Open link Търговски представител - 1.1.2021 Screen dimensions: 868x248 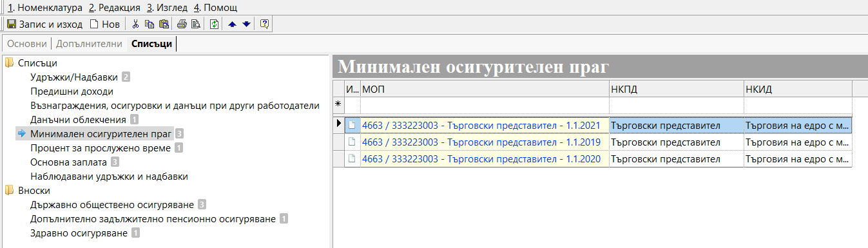coord(481,125)
